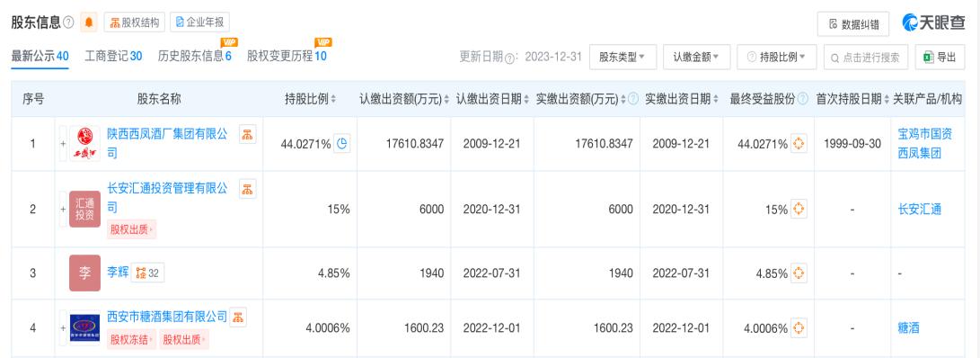The height and width of the screenshot is (358, 980).
Task: Click help icon beside 最终受益股份 header
Action: click(803, 99)
